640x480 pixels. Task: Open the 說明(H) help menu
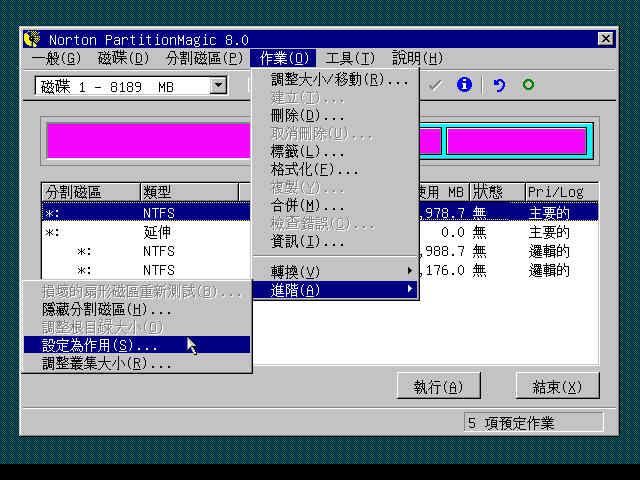tap(417, 58)
